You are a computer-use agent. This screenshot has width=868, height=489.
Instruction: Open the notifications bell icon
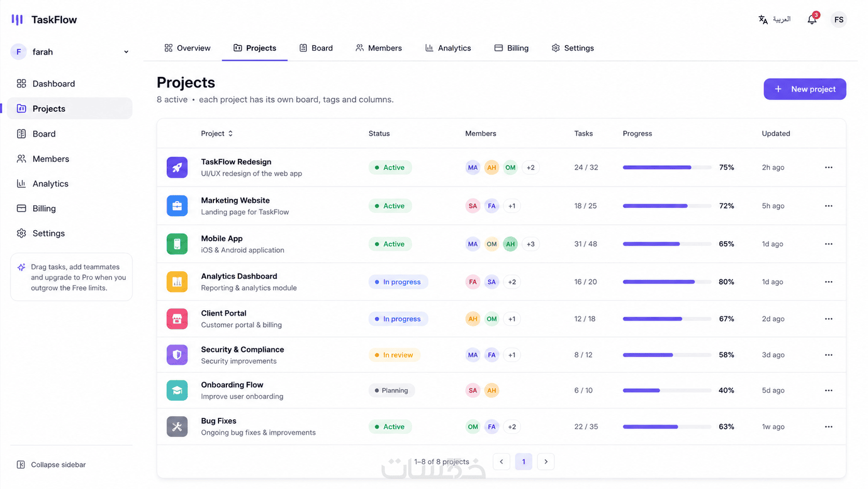click(x=812, y=20)
